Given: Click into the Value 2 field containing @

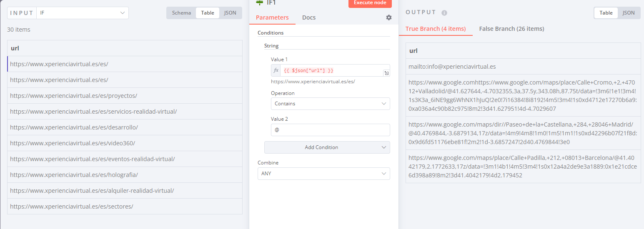Looking at the screenshot, I should 330,130.
